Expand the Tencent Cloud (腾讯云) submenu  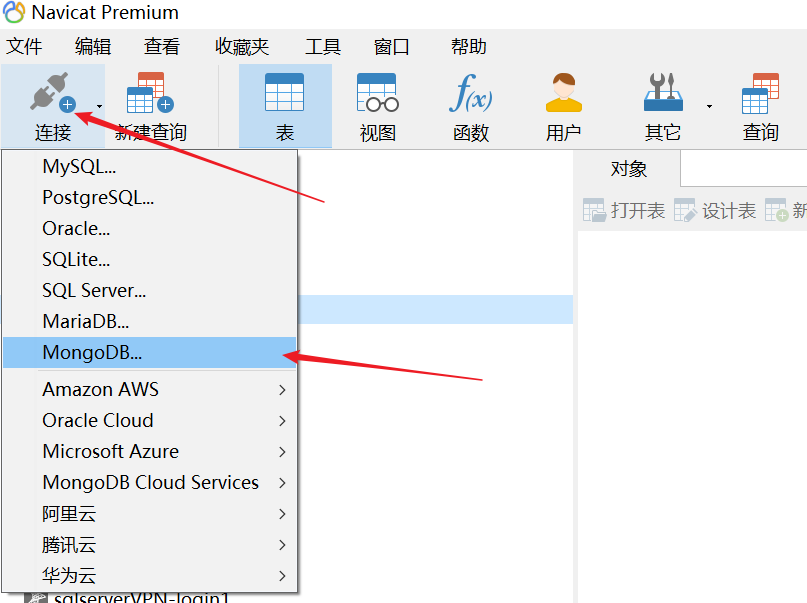[x=150, y=544]
